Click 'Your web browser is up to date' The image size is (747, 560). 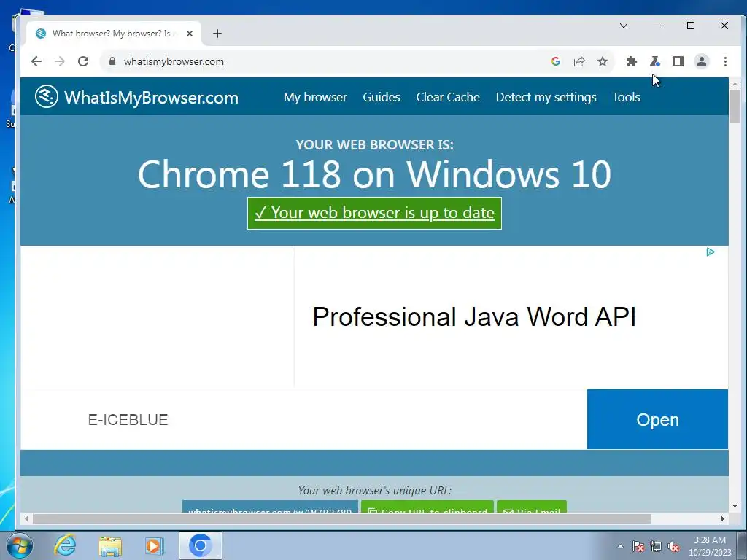[374, 213]
